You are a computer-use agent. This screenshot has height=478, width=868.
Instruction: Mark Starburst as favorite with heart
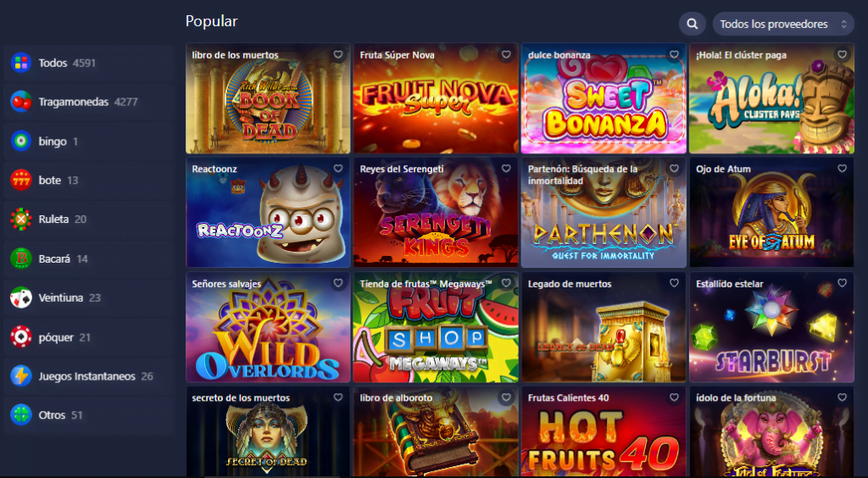click(842, 283)
